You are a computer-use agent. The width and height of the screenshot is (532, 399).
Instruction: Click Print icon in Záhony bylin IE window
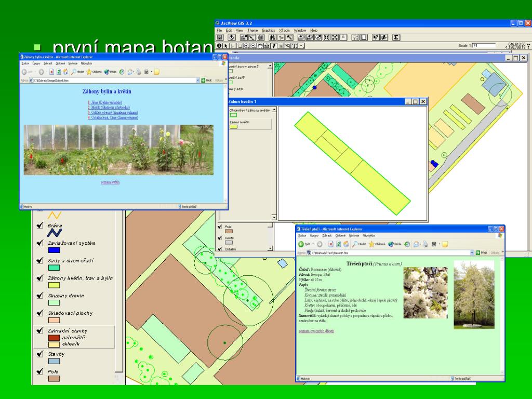point(139,72)
